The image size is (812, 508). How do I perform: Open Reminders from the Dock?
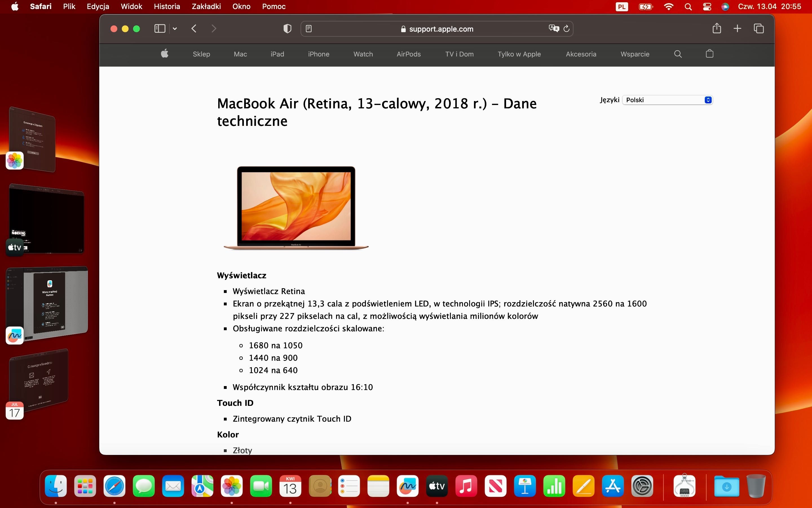349,486
